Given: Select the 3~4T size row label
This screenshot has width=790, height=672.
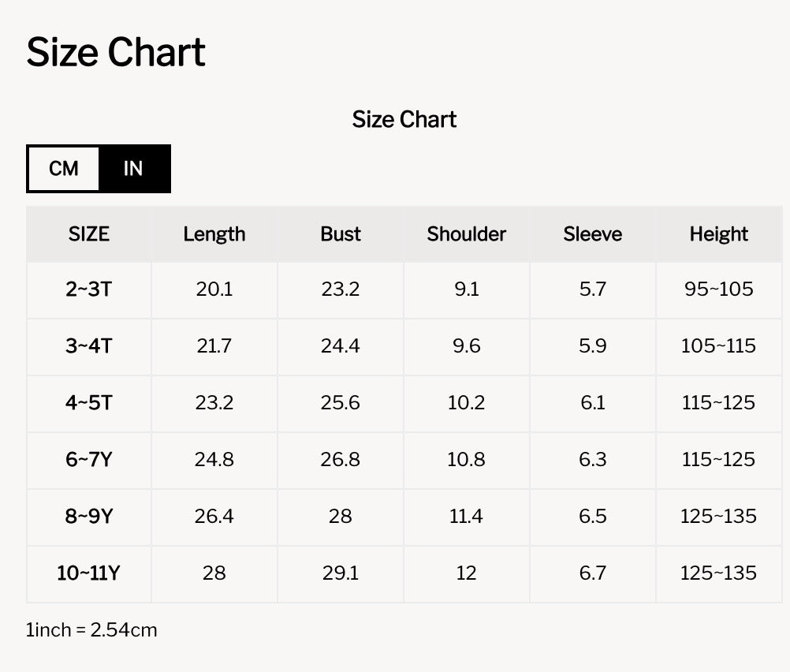Looking at the screenshot, I should coord(88,346).
